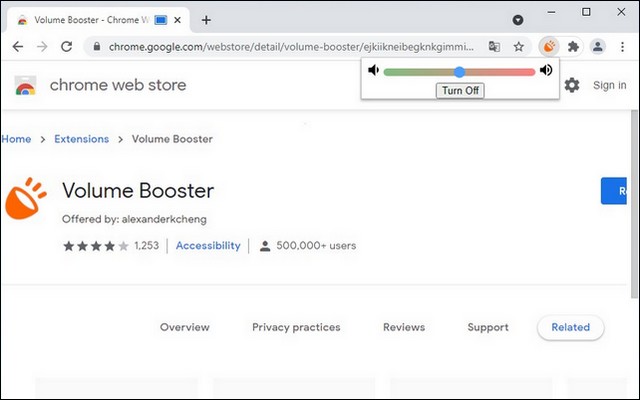Screen dimensions: 640x400
Task: Open the 1,253 ratings count
Action: [147, 246]
